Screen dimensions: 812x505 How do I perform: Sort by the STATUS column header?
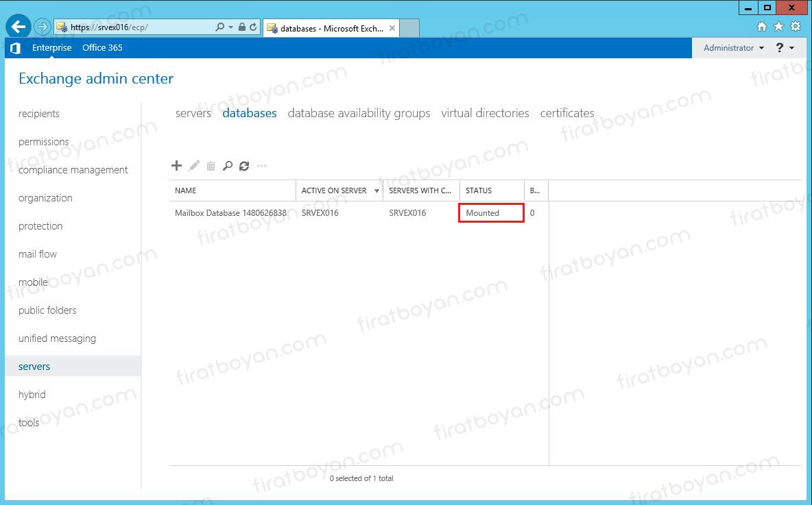point(492,190)
